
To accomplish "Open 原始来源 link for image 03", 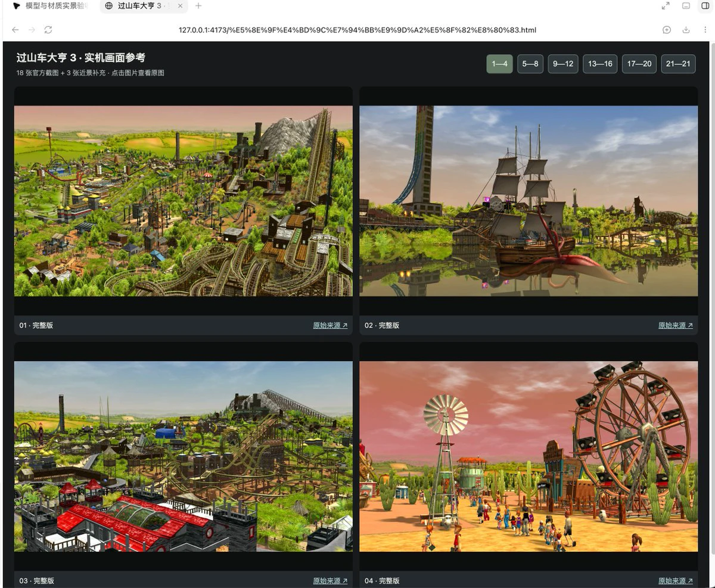I will coord(330,581).
